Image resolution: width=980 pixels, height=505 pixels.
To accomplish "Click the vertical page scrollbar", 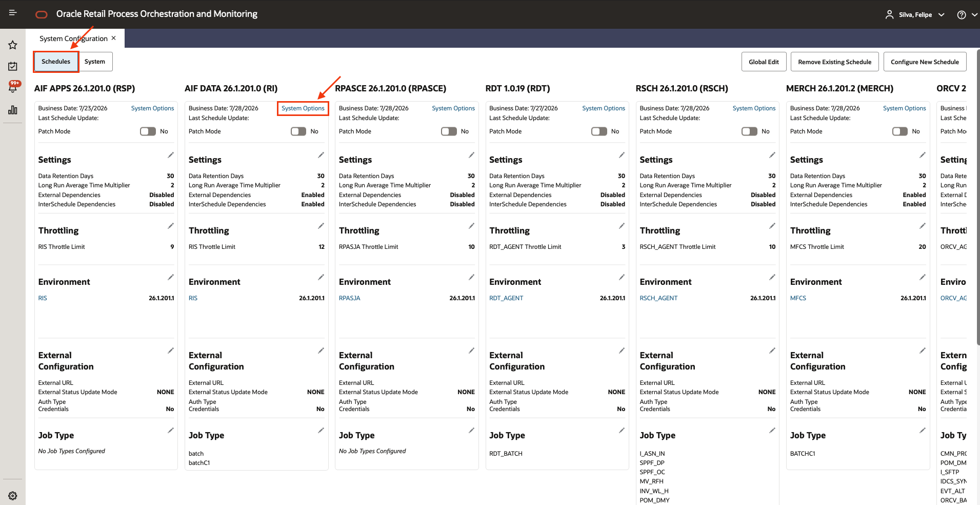I will pyautogui.click(x=977, y=198).
